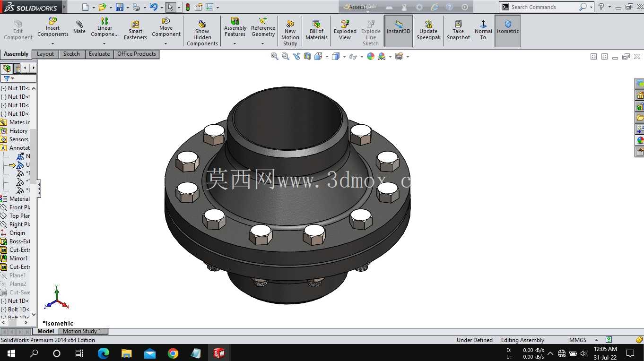Open the Design Library task pane tab
This screenshot has height=361, width=644.
click(x=640, y=106)
